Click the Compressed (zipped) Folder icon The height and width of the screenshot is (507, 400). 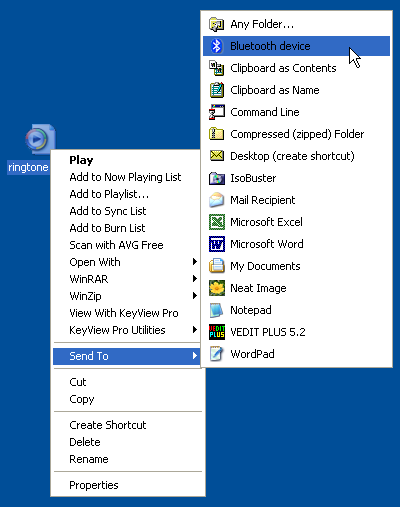tap(217, 134)
